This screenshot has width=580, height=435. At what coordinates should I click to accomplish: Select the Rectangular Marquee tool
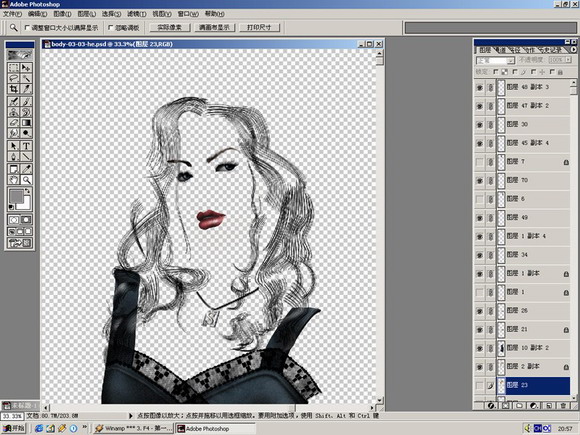(14, 68)
